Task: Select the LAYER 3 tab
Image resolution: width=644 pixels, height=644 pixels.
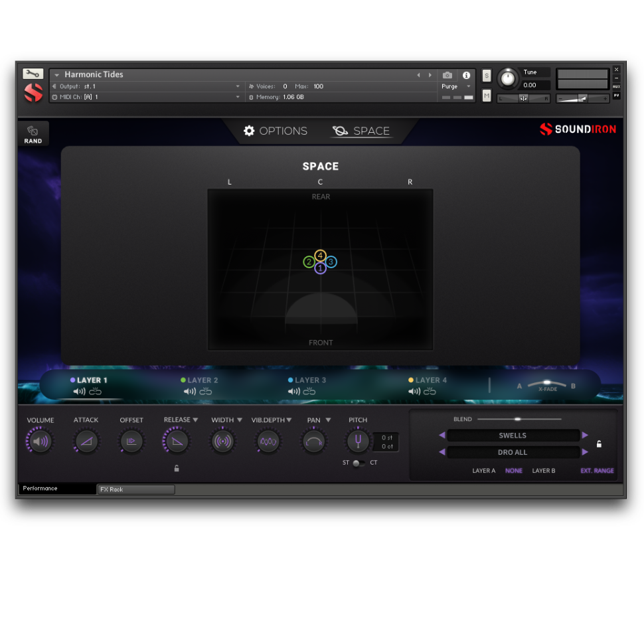Action: pos(307,380)
